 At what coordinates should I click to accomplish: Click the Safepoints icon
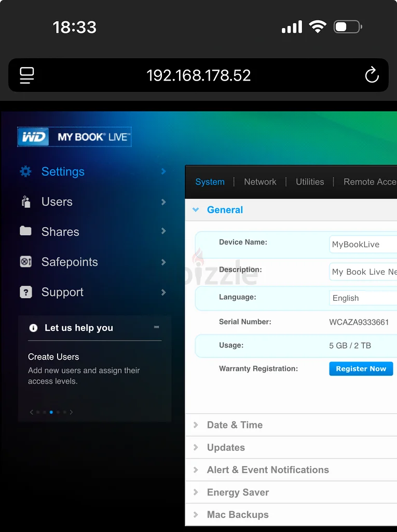click(x=26, y=262)
